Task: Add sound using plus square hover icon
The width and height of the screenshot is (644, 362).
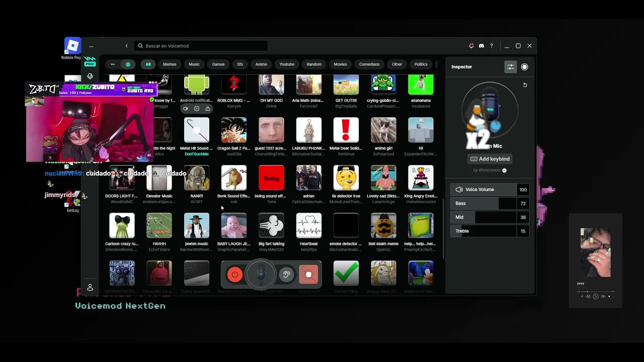Action: pyautogui.click(x=197, y=109)
